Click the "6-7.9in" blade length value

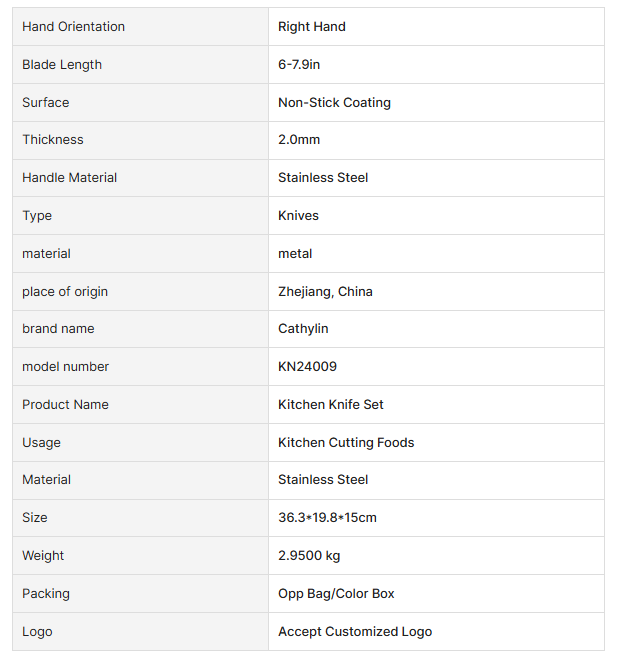(x=299, y=65)
